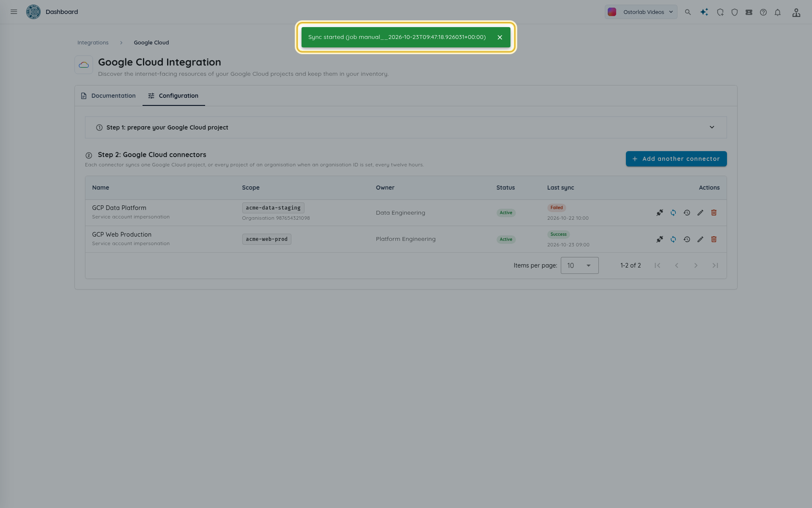Viewport: 812px width, 508px height.
Task: Click the Google Cloud breadcrumb
Action: [x=151, y=43]
